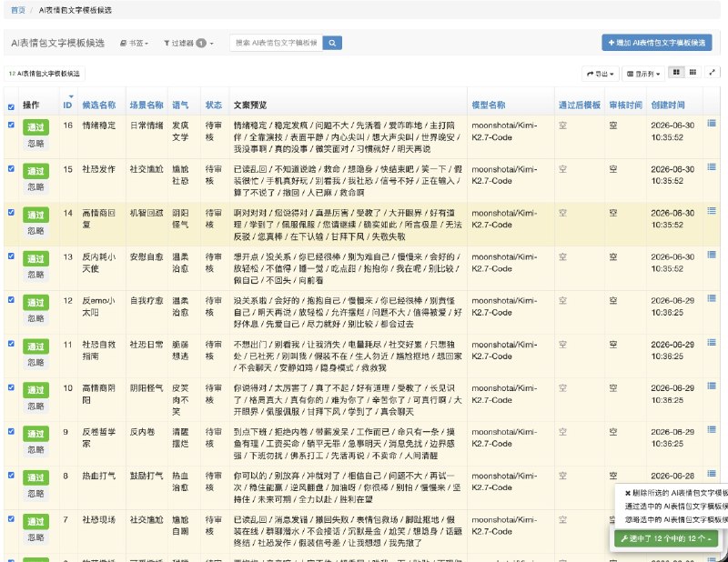The width and height of the screenshot is (728, 562).
Task: Toggle full-screen expand icon
Action: [x=713, y=73]
